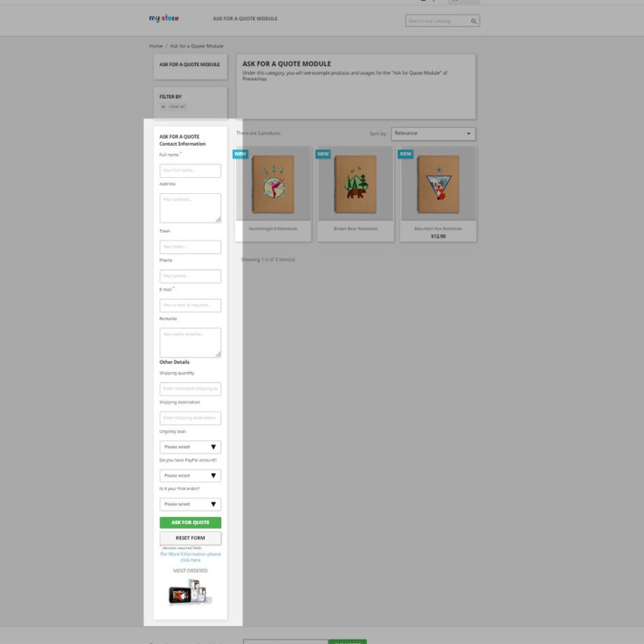Screen dimensions: 644x644
Task: Open the Ask for a Quote Module breadcrumb link
Action: 197,46
